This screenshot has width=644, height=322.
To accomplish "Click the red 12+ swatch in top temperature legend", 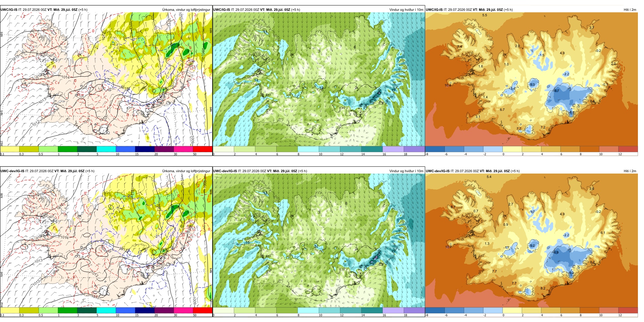I will click(628, 149).
